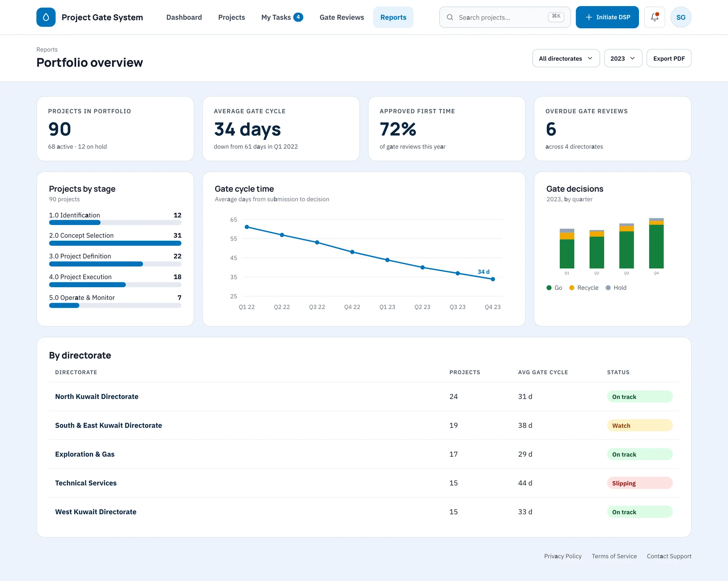Open the All directorates dropdown

[566, 58]
